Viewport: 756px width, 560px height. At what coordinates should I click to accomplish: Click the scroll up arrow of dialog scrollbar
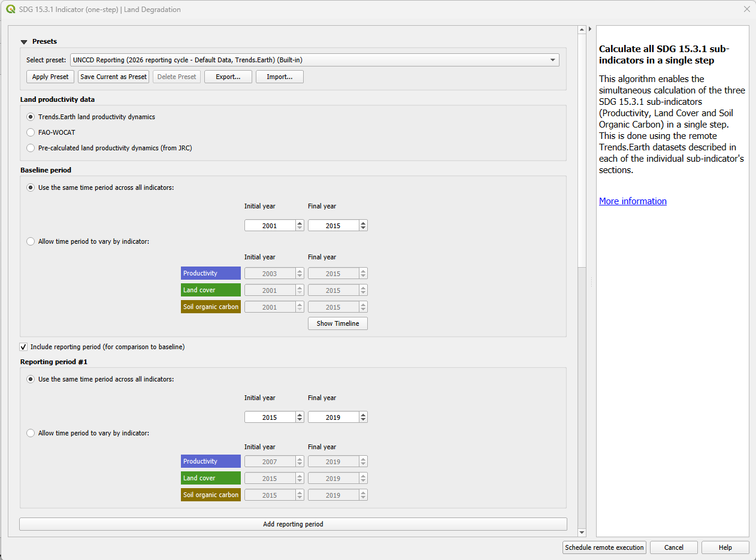click(582, 29)
